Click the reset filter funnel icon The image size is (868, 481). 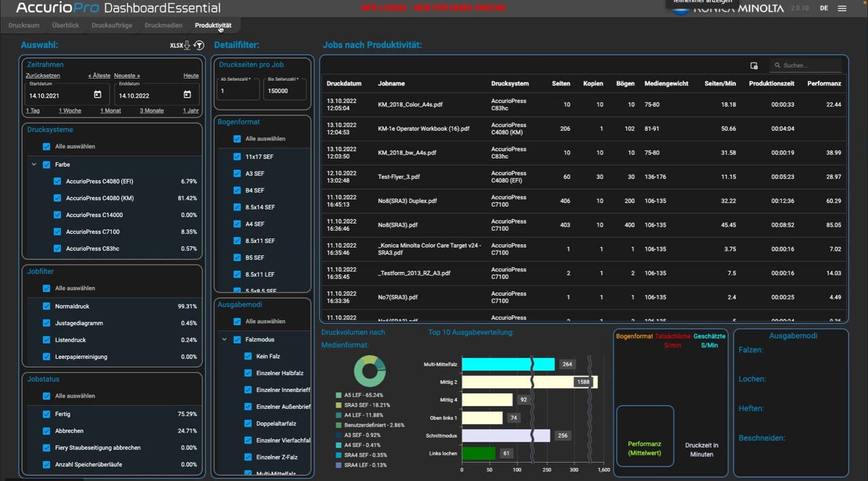coord(199,45)
